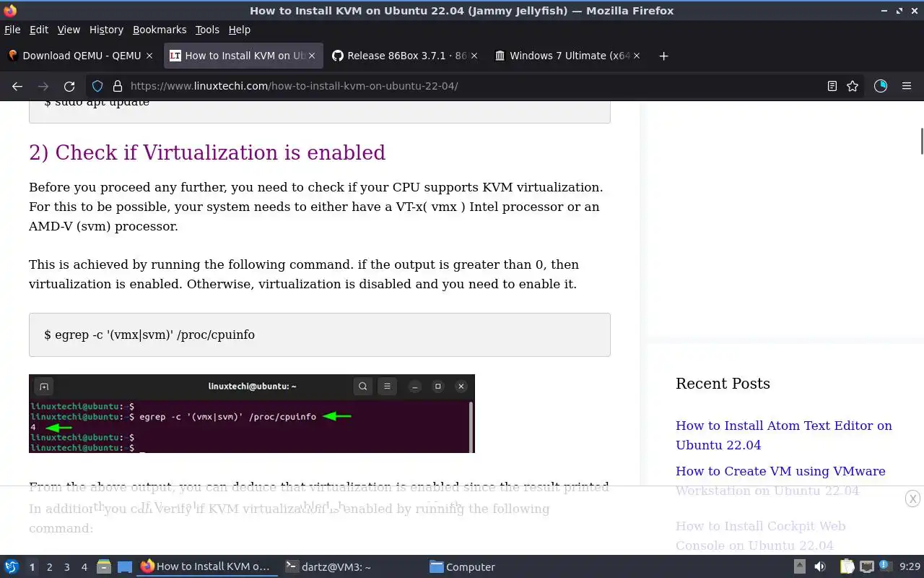This screenshot has height=578, width=924.
Task: Open the Tools menu
Action: 207,30
